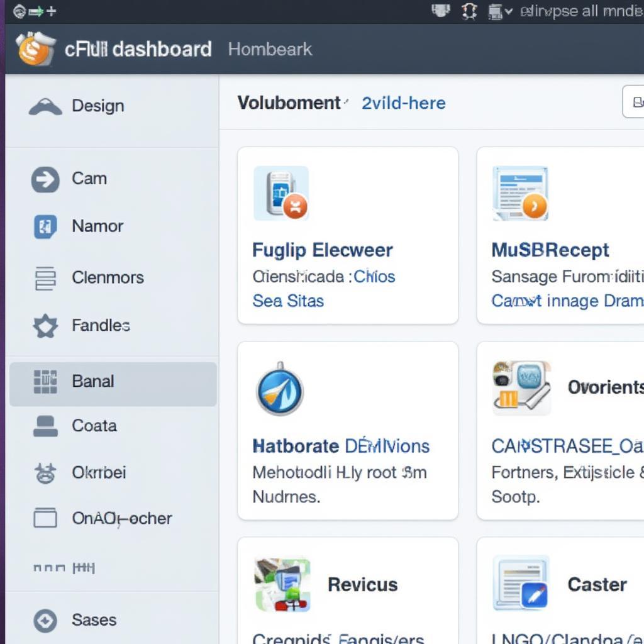Click the top bar shield icon
Screen dimensions: 644x644
tap(441, 11)
